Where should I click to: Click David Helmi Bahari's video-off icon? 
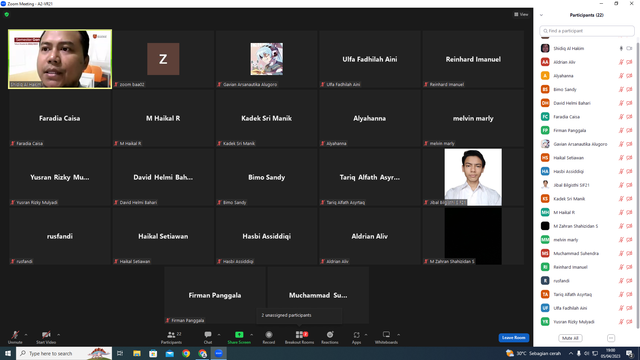pos(629,103)
